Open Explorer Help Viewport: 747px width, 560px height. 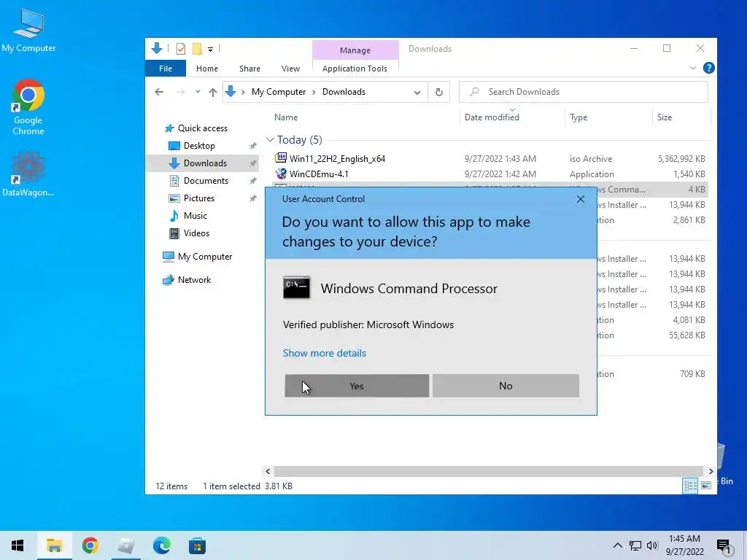(x=708, y=68)
